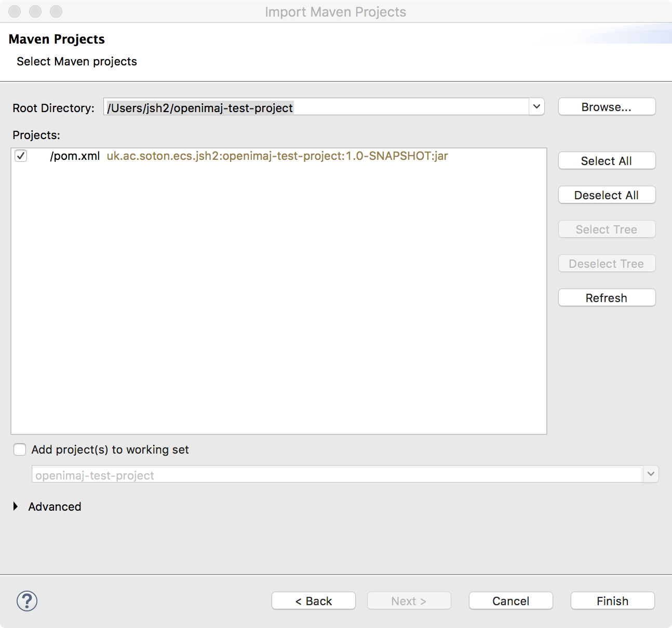Click the grayed working set text field
Image resolution: width=672 pixels, height=628 pixels.
338,474
